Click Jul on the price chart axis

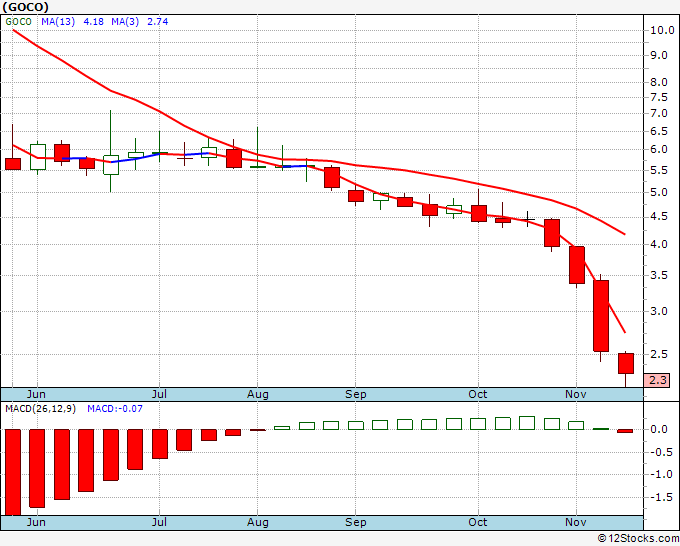pyautogui.click(x=159, y=394)
